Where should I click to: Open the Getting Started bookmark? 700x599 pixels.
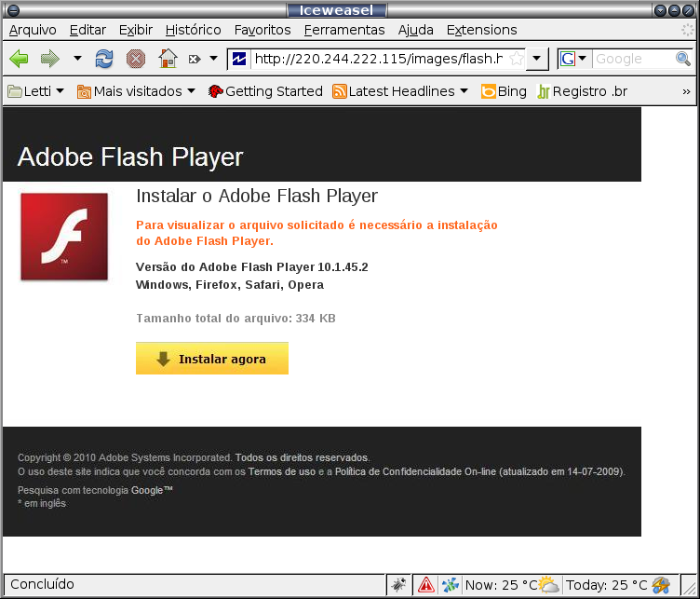(265, 91)
